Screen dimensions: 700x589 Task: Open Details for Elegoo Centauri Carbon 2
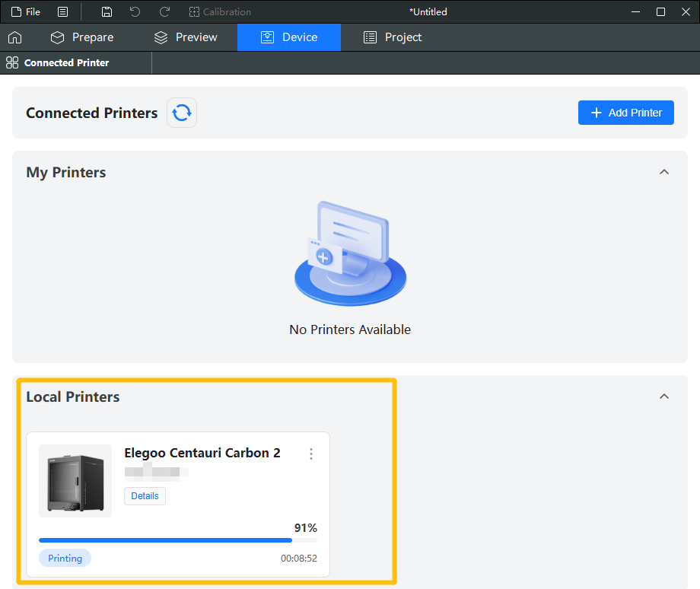pos(145,495)
